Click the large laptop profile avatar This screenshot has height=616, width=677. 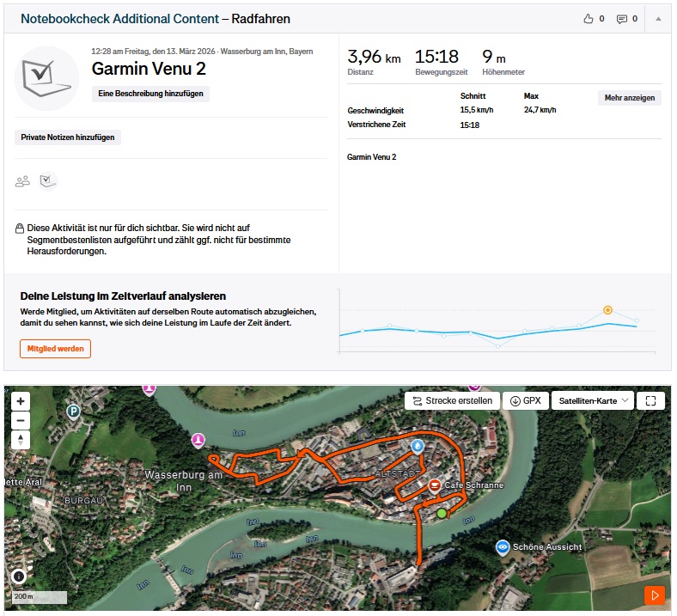(x=47, y=78)
